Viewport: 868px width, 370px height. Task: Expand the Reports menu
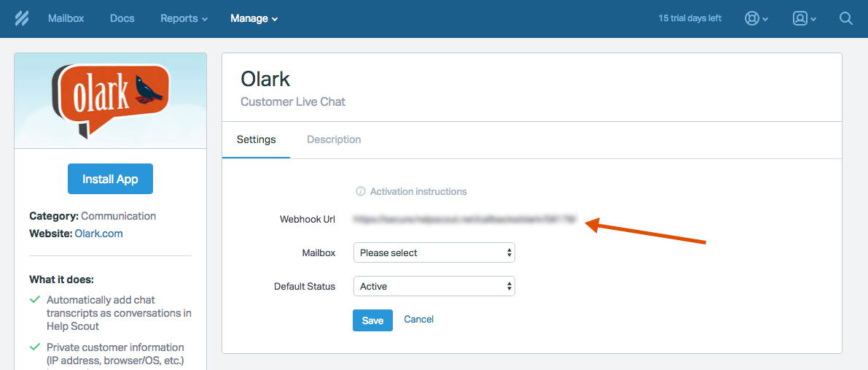click(x=184, y=18)
